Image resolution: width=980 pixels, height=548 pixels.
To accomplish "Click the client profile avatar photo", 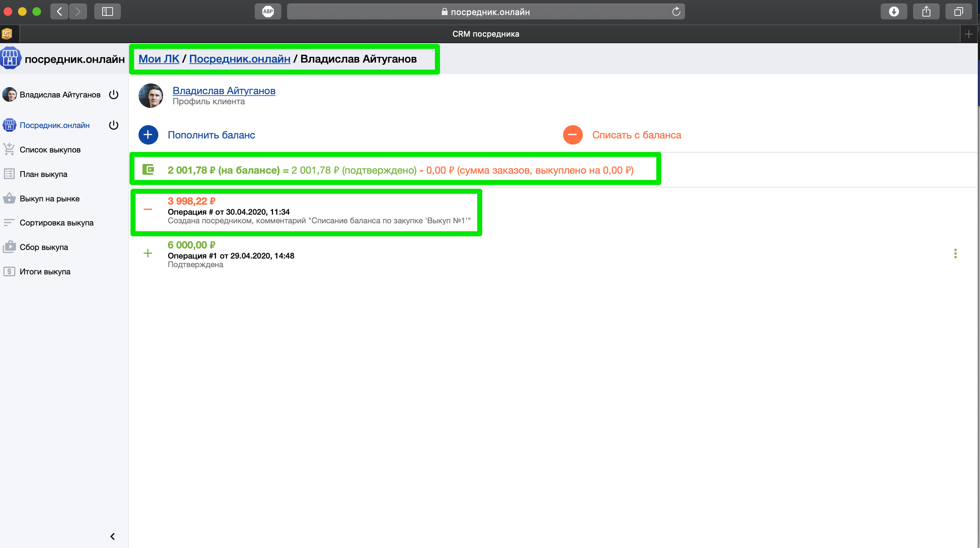I will tap(151, 96).
